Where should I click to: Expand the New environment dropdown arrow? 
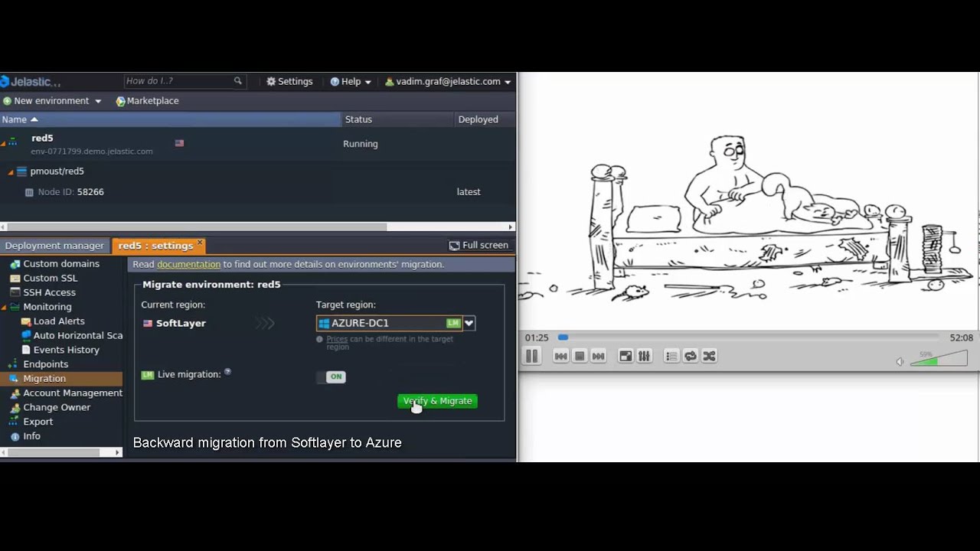[98, 101]
